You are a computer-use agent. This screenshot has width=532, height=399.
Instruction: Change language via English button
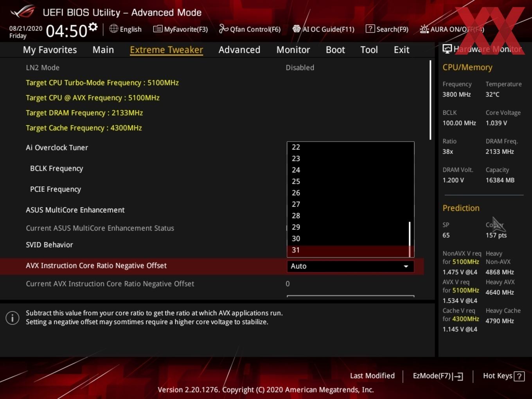click(x=126, y=29)
